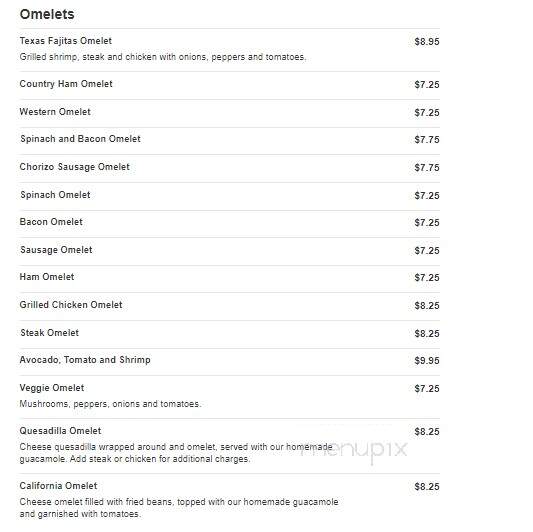Open the Sausage Omelet item
Image resolution: width=533 pixels, height=532 pixels.
56,250
